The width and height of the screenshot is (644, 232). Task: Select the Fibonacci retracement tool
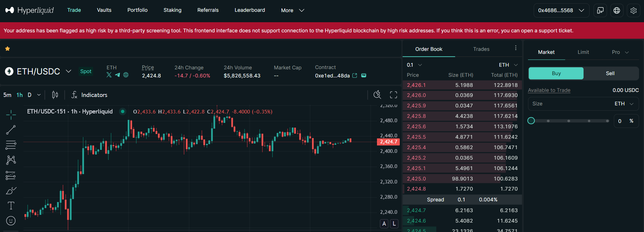11,145
